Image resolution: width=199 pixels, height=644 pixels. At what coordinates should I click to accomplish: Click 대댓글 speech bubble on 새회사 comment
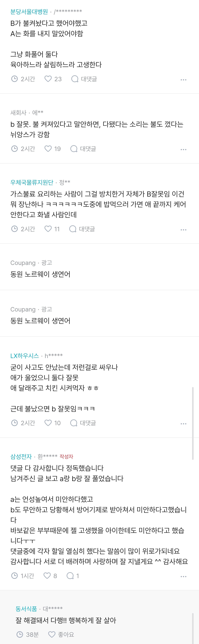[74, 149]
